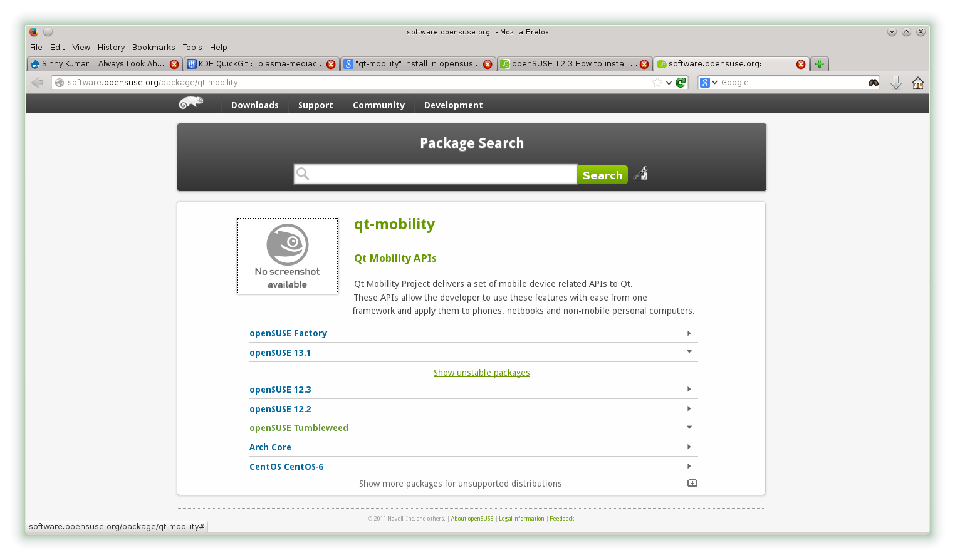Go to the browser home page icon
The image size is (955, 560).
[x=918, y=83]
